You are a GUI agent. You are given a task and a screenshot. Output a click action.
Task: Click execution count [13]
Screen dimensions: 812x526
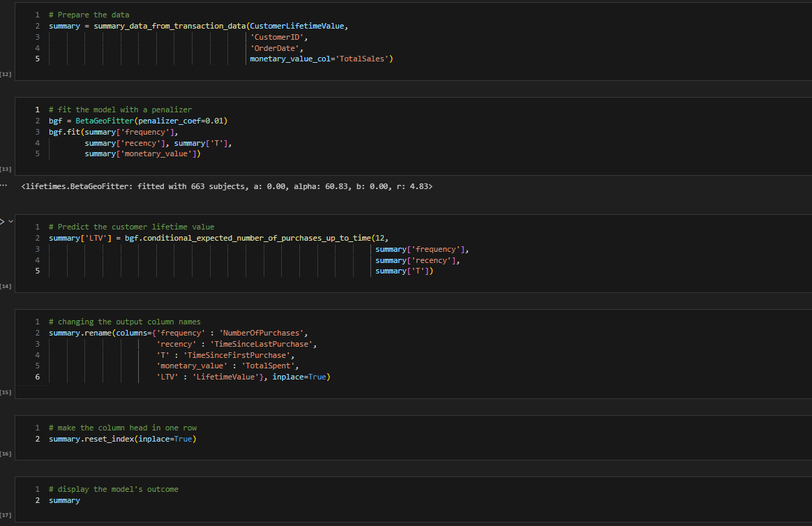point(6,169)
